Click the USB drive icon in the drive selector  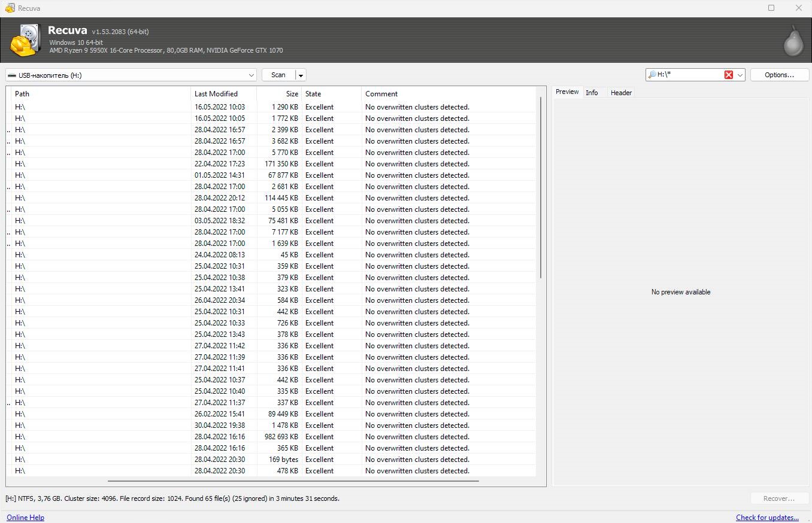coord(12,75)
